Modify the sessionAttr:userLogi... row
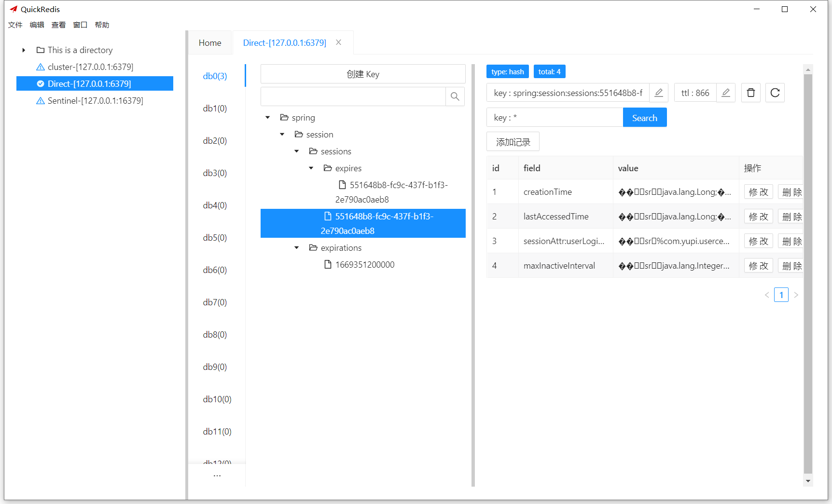832x504 pixels. point(759,241)
